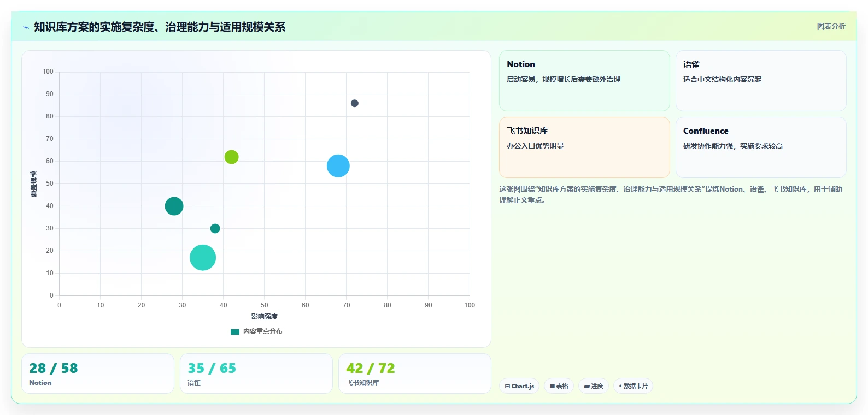Click 研发协作能力强，实施要求较高 description
Viewport: 868px width, 415px height.
733,146
